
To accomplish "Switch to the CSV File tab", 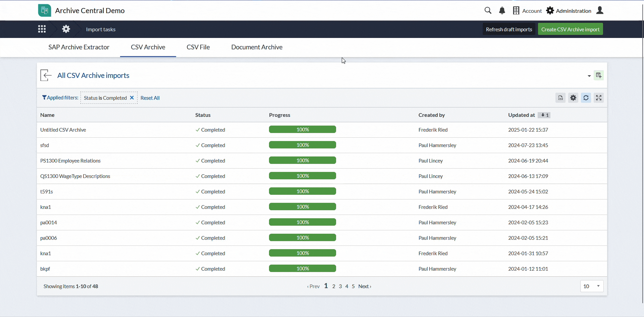I will point(198,47).
